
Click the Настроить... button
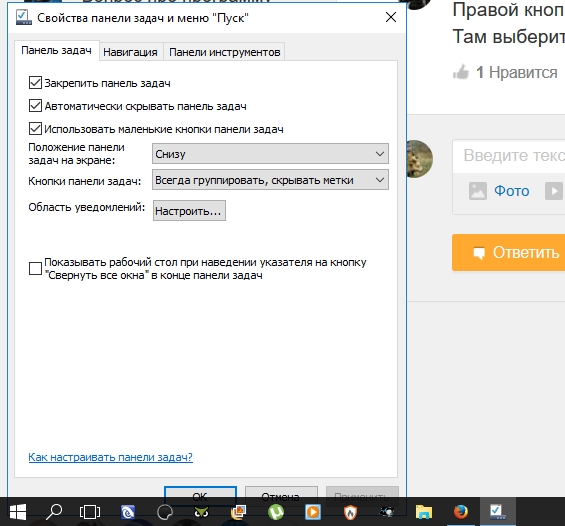click(189, 211)
